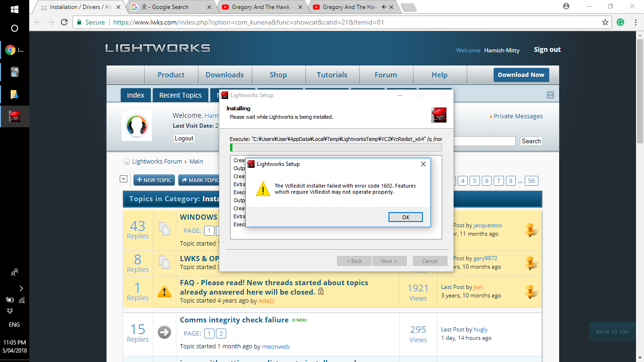Expand the hidden taskbar icons chevron
This screenshot has height=362, width=644.
[x=21, y=288]
